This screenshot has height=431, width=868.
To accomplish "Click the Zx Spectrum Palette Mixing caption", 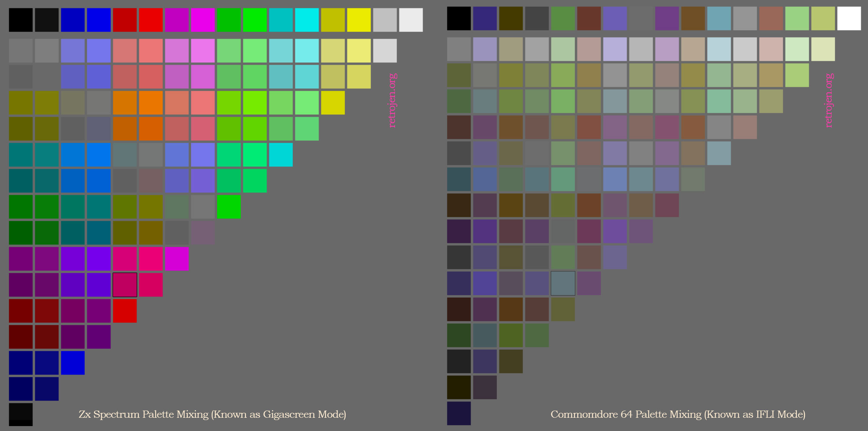I will tap(212, 415).
